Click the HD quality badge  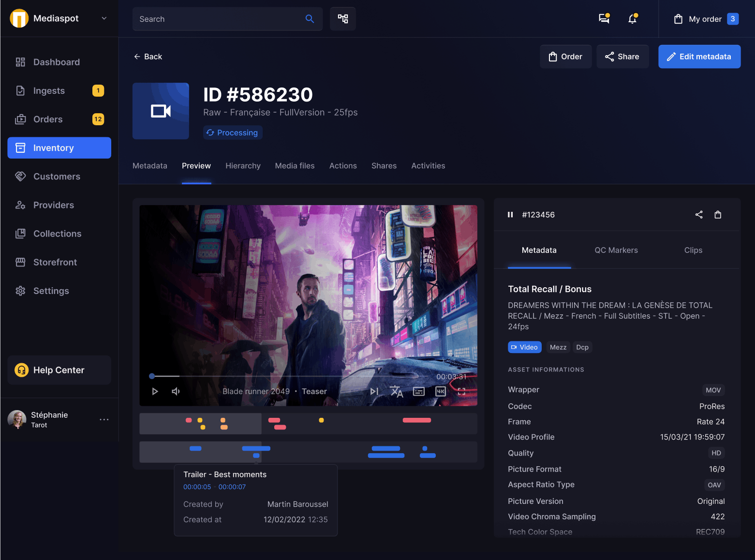(x=716, y=453)
